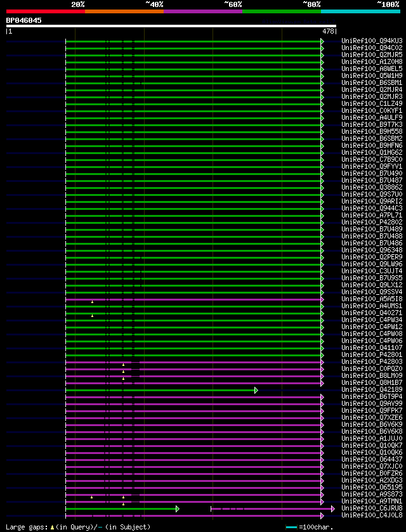The width and height of the screenshot is (406, 532).
Task: Click UniRef100_Q41107 label
Action: click(x=372, y=347)
